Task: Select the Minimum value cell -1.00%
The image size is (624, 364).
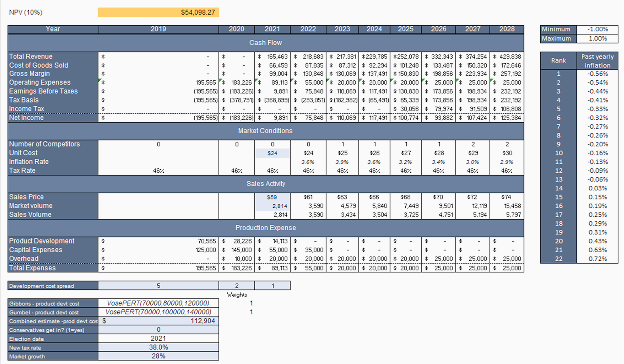Action: 597,29
